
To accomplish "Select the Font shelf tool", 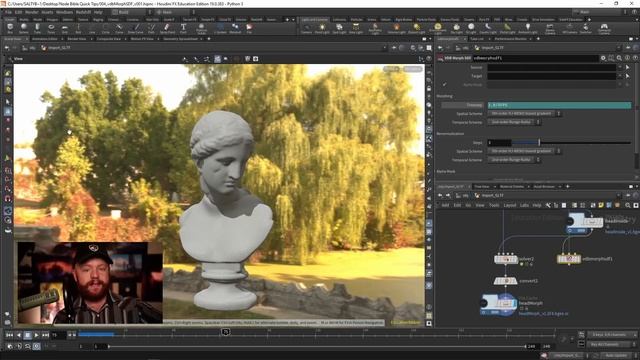I will tap(183, 29).
